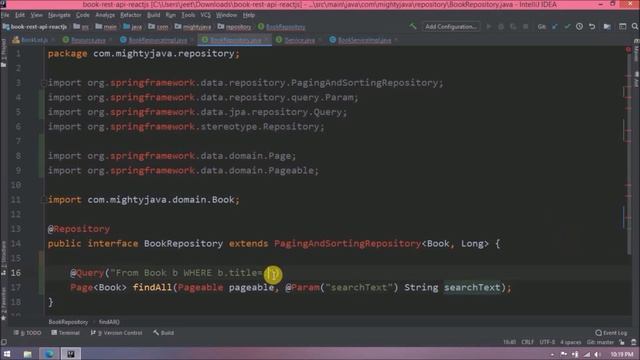Toggle the Ant tool window on right
The height and width of the screenshot is (360, 640).
coord(636,79)
